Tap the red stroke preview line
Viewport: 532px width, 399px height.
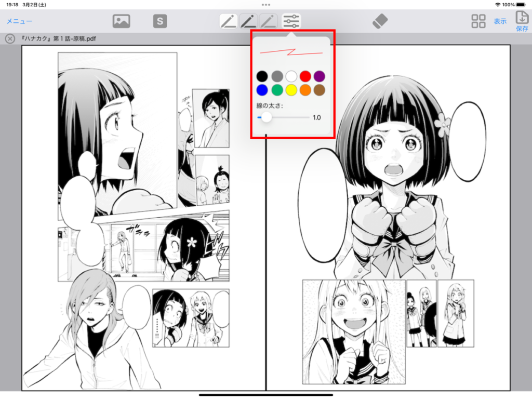tap(291, 52)
